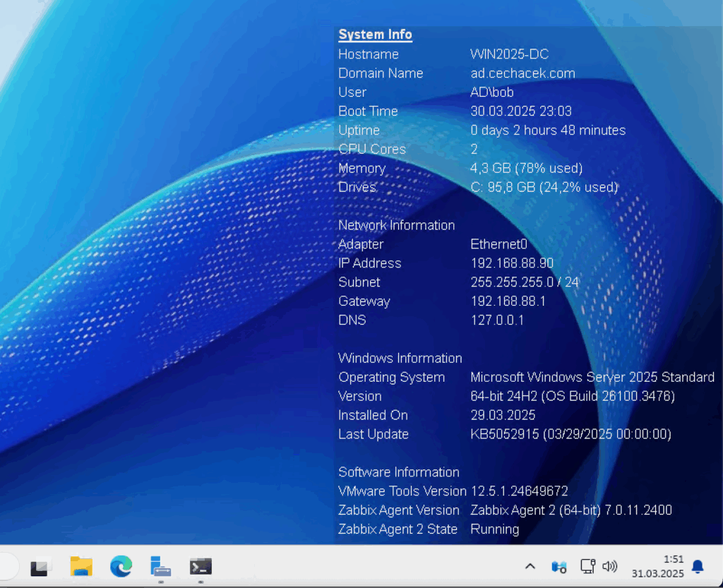
Task: Click the 'Version' label under Operating System
Action: [x=360, y=396]
